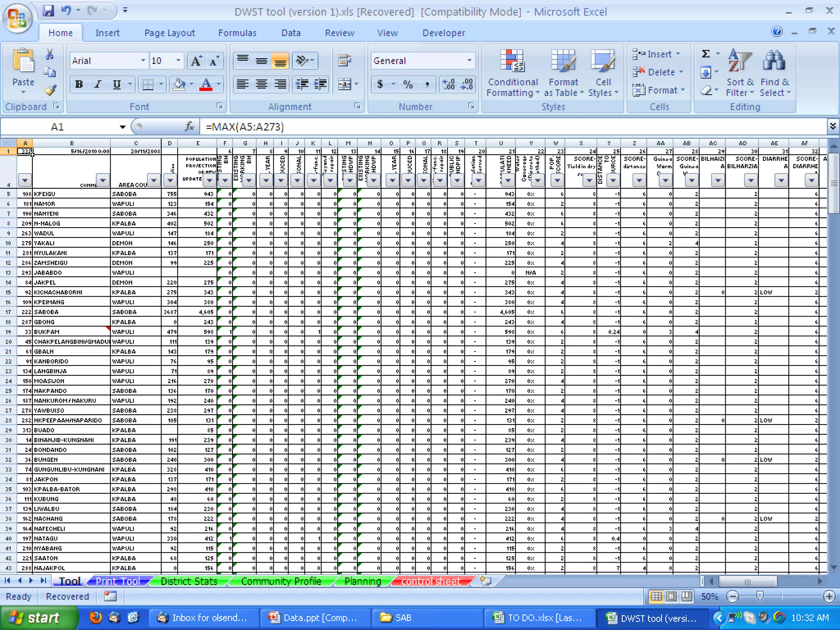Open the AREA COU column filter dropdown
840x630 pixels.
(x=154, y=180)
